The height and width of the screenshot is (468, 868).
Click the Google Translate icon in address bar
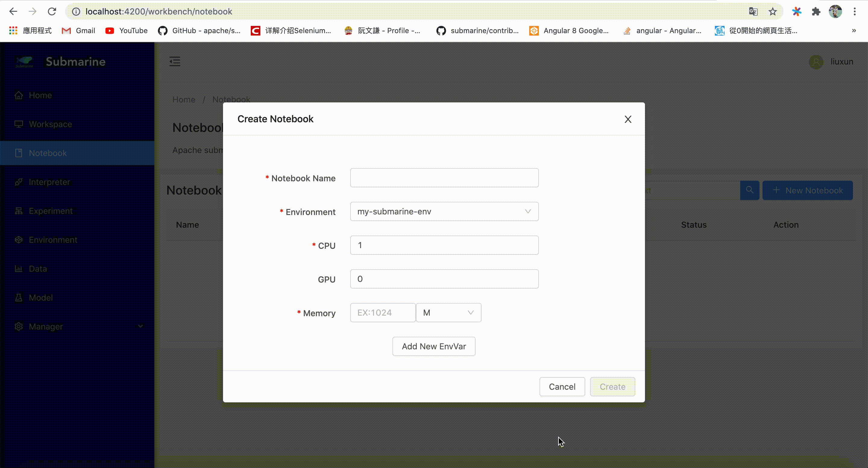pos(753,11)
